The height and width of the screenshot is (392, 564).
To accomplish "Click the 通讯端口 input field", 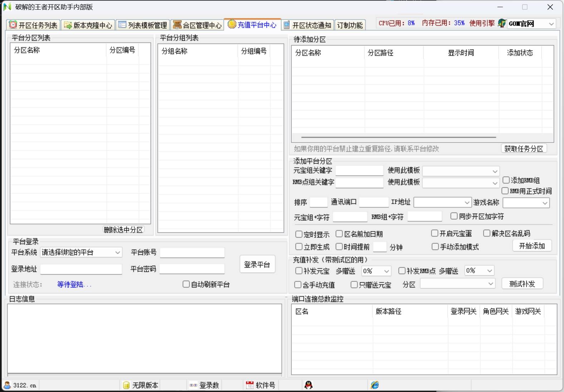I will click(374, 202).
